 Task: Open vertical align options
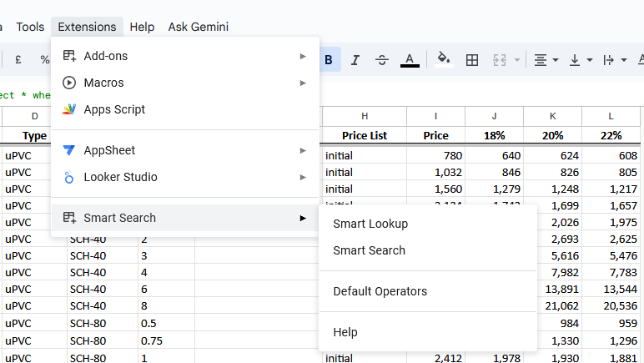pos(575,60)
